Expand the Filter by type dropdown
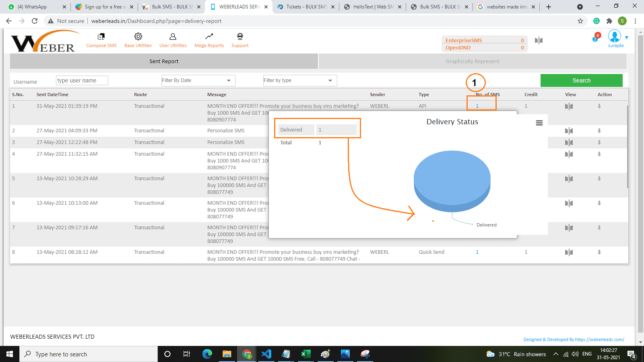 click(300, 80)
